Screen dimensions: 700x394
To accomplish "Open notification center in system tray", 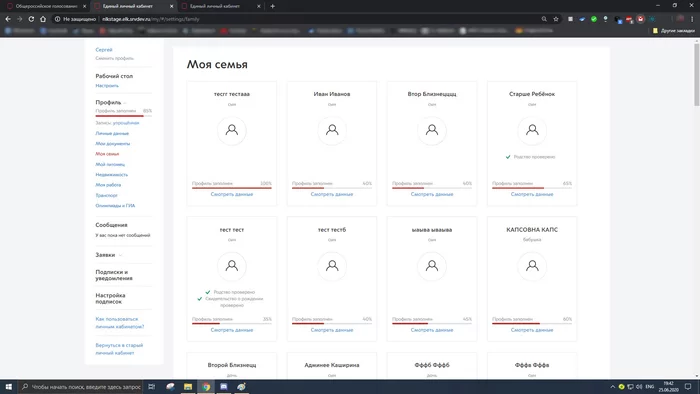I will point(688,386).
